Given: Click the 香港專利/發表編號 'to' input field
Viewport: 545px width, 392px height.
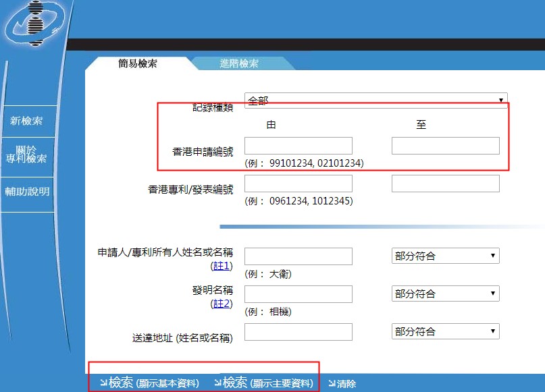Looking at the screenshot, I should (x=446, y=184).
